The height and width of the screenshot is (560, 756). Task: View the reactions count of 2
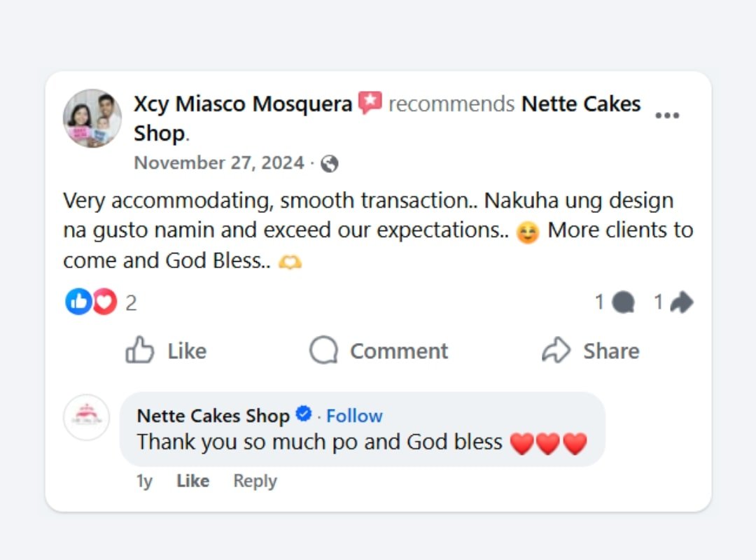(131, 303)
